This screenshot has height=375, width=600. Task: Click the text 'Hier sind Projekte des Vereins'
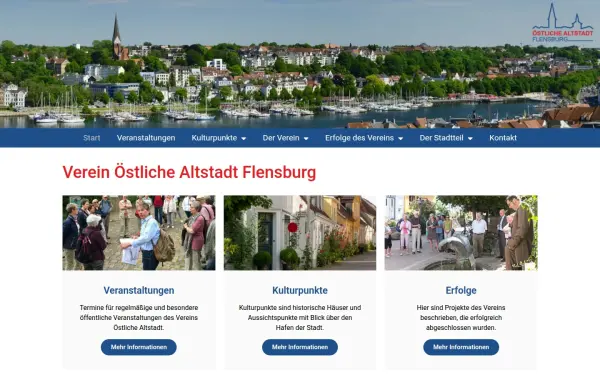[461, 308]
